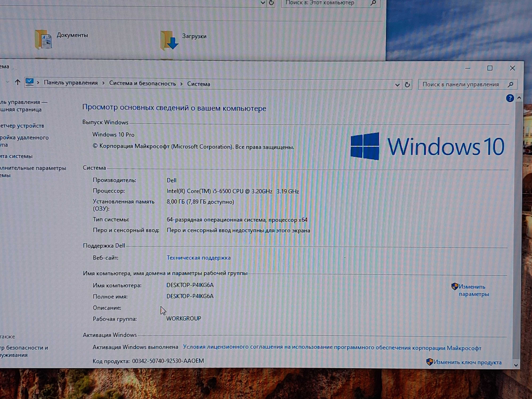Click the search magnifier in the Этот компьютер search box

point(373,3)
